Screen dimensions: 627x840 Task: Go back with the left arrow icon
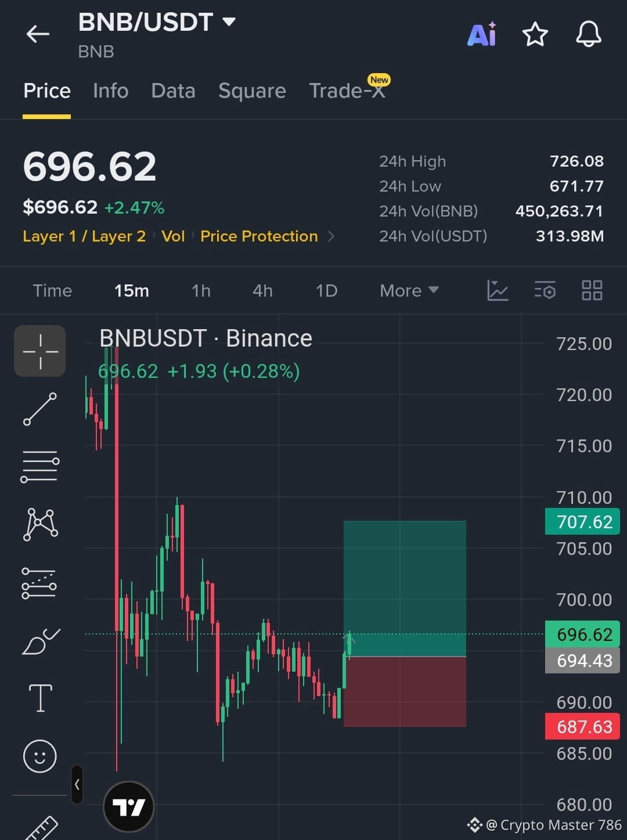[x=38, y=34]
